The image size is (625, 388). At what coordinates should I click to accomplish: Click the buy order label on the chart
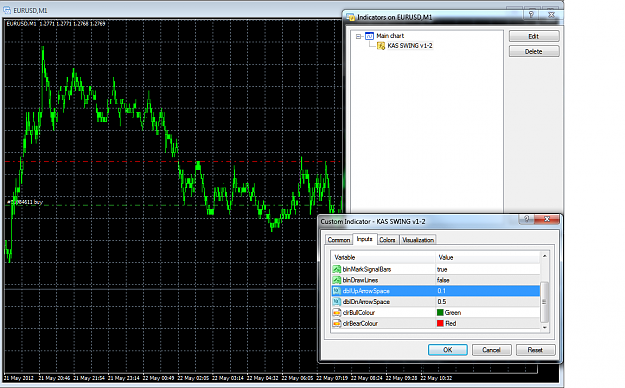click(x=25, y=202)
